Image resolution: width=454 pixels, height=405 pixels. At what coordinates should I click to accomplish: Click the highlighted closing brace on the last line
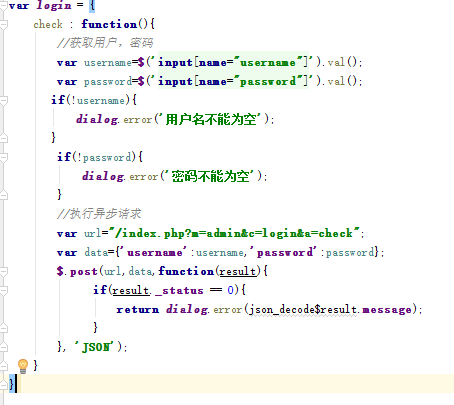12,384
